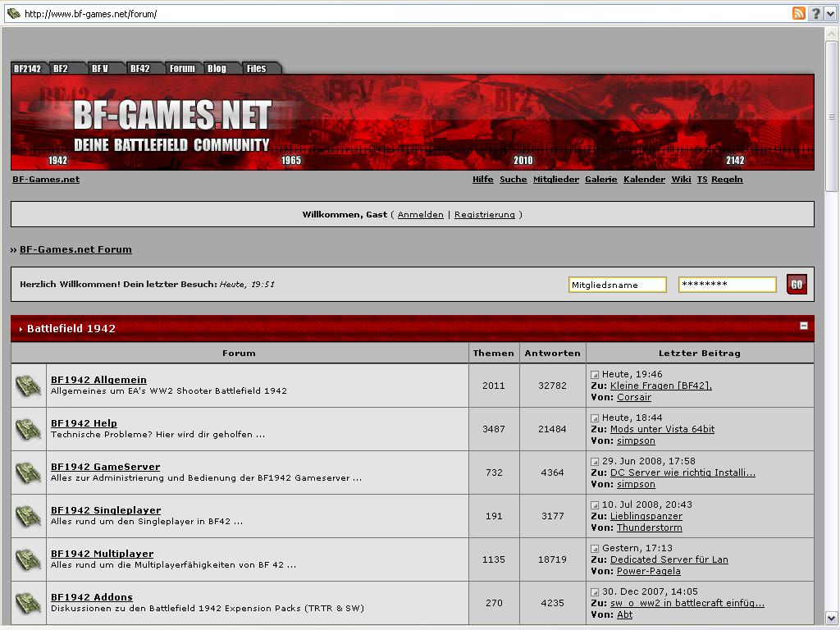Image resolution: width=840 pixels, height=630 pixels.
Task: Open the BF-Games.net Forum breadcrumb link
Action: point(75,249)
